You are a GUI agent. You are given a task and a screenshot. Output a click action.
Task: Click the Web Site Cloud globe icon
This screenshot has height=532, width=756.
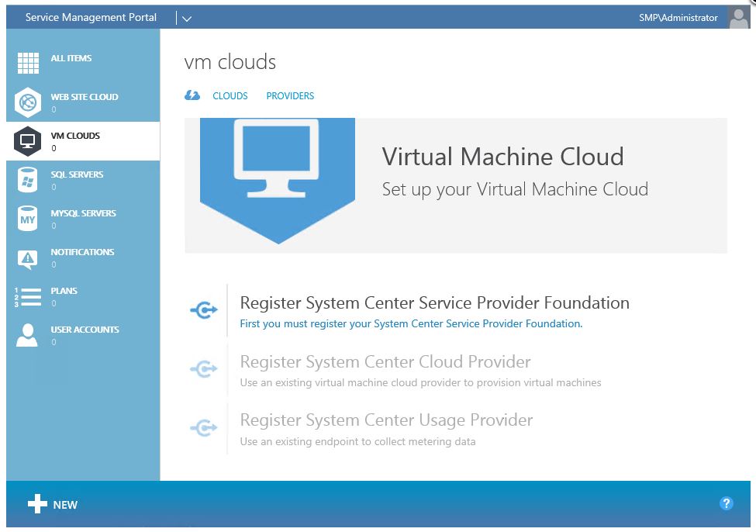(x=27, y=102)
